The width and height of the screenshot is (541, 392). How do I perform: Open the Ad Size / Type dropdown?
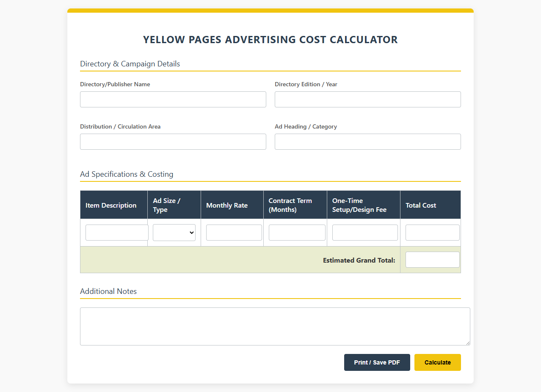tap(174, 233)
